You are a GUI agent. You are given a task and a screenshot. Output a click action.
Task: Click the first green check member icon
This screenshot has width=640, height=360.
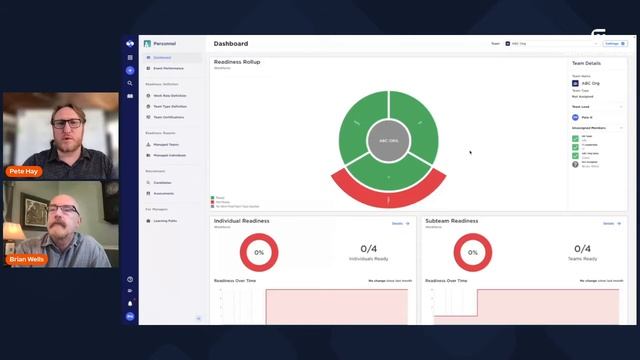click(x=575, y=138)
